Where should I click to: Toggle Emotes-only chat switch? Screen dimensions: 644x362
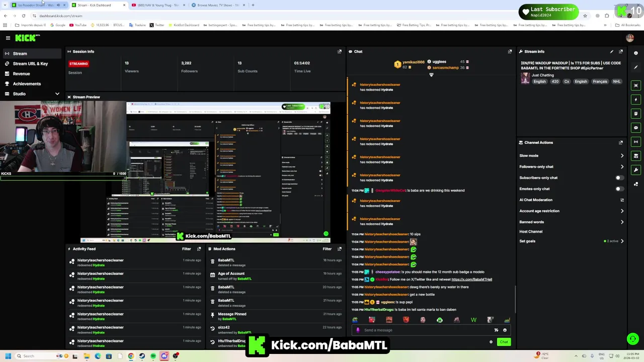pyautogui.click(x=619, y=189)
